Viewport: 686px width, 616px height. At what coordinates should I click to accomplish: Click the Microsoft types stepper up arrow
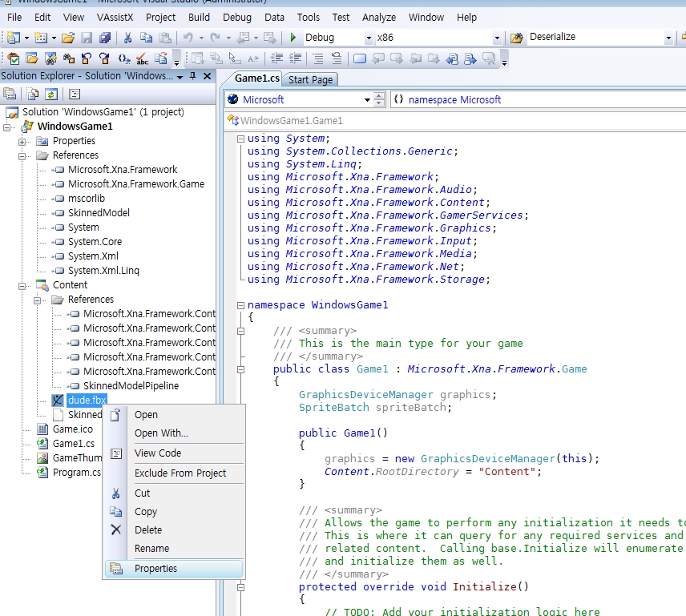click(x=379, y=96)
